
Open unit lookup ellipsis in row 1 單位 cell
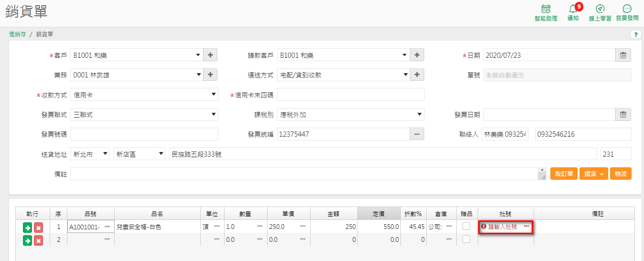point(217,227)
